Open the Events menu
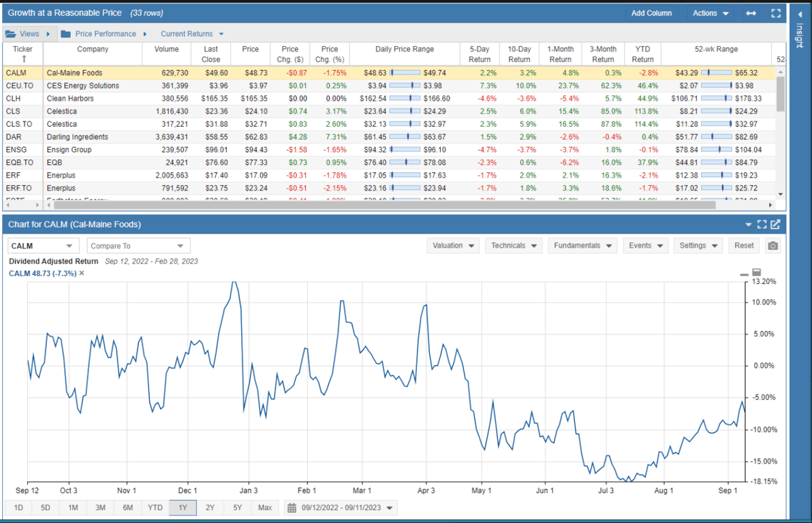 [x=646, y=245]
